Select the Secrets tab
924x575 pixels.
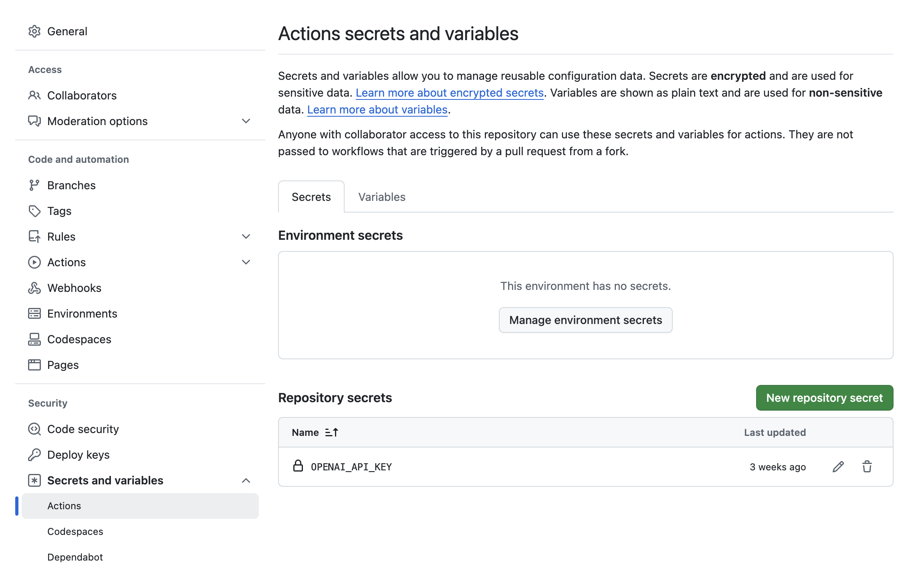pyautogui.click(x=311, y=197)
